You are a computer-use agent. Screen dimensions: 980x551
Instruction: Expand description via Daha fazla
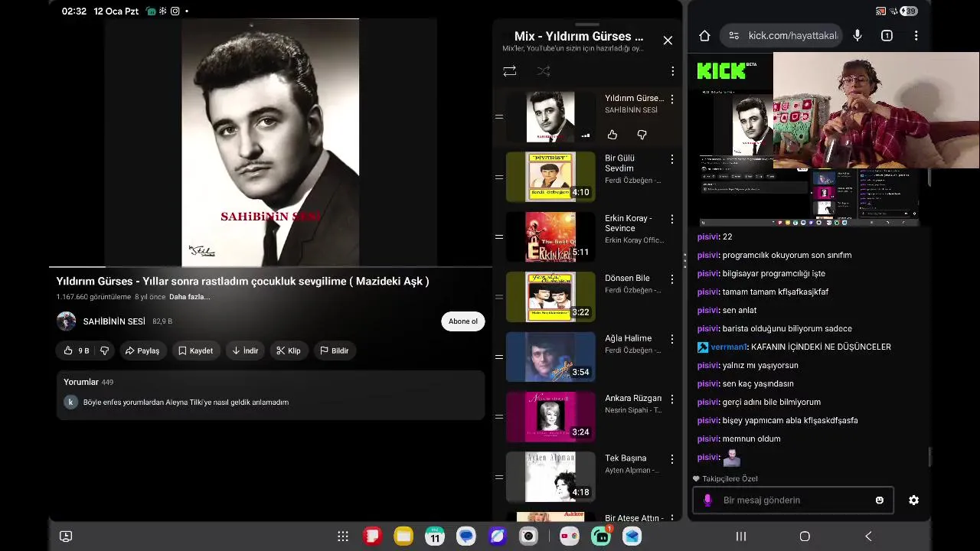tap(189, 297)
